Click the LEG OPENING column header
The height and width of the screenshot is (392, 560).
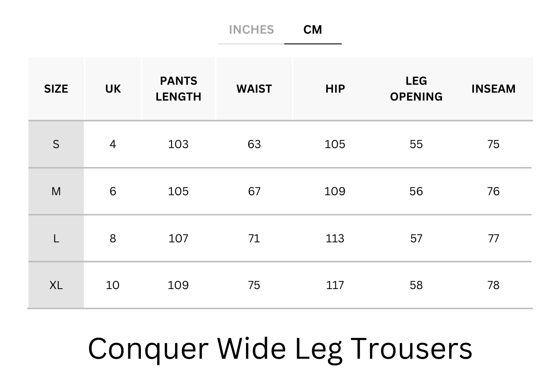pyautogui.click(x=416, y=89)
